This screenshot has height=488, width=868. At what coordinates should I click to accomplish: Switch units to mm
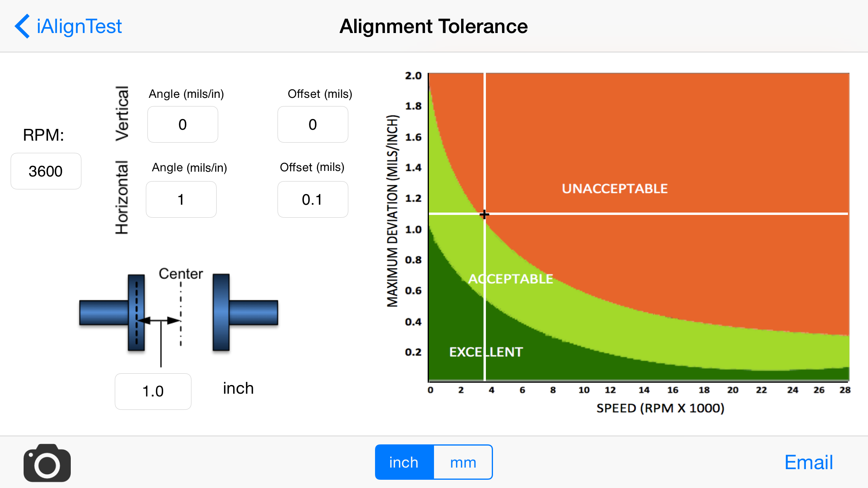click(463, 462)
